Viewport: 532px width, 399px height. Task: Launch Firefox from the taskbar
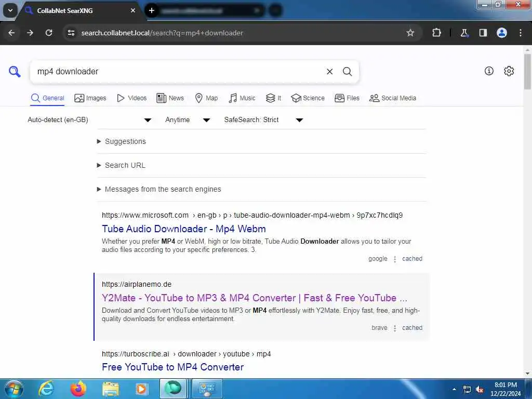point(78,389)
